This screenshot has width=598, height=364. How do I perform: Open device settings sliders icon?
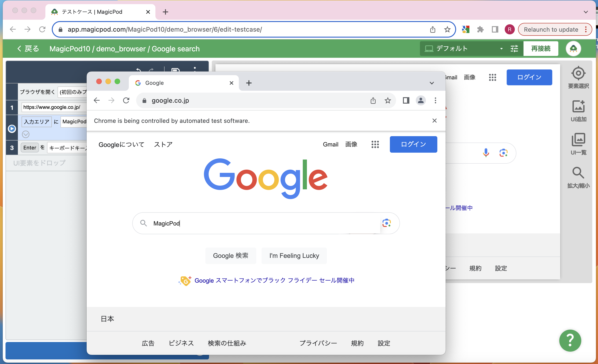514,49
